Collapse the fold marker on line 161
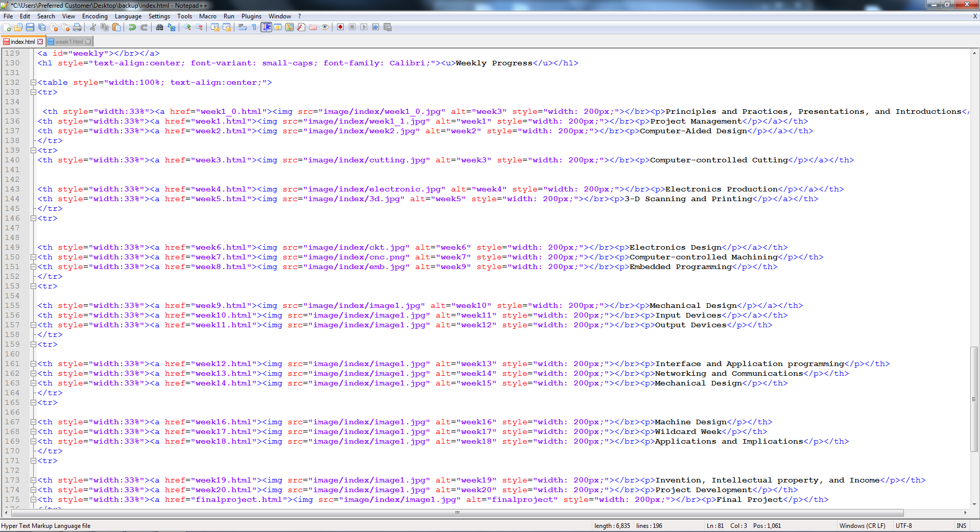980x532 pixels. tap(33, 364)
